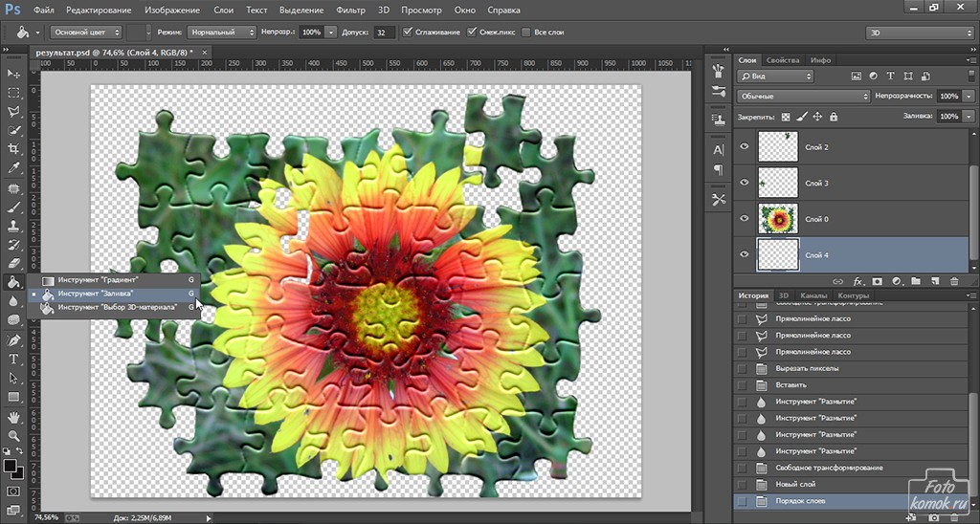Choose Инструмент "Градиент" from flyout
Image resolution: width=980 pixels, height=524 pixels.
113,280
